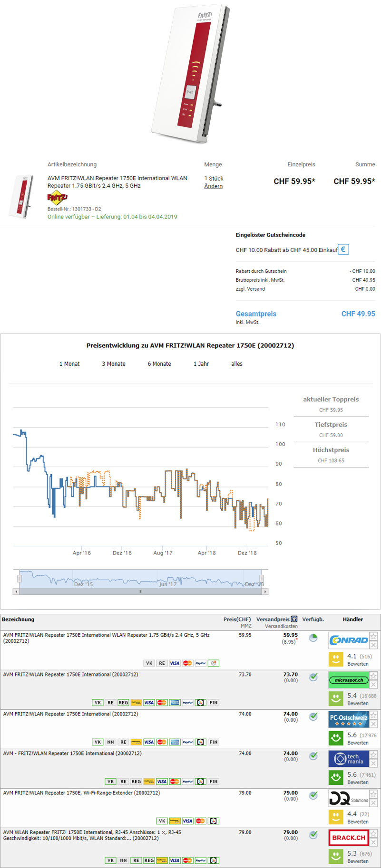Exclude BRACK.CH merchant with X box
This screenshot has height=868, width=381.
(x=373, y=842)
